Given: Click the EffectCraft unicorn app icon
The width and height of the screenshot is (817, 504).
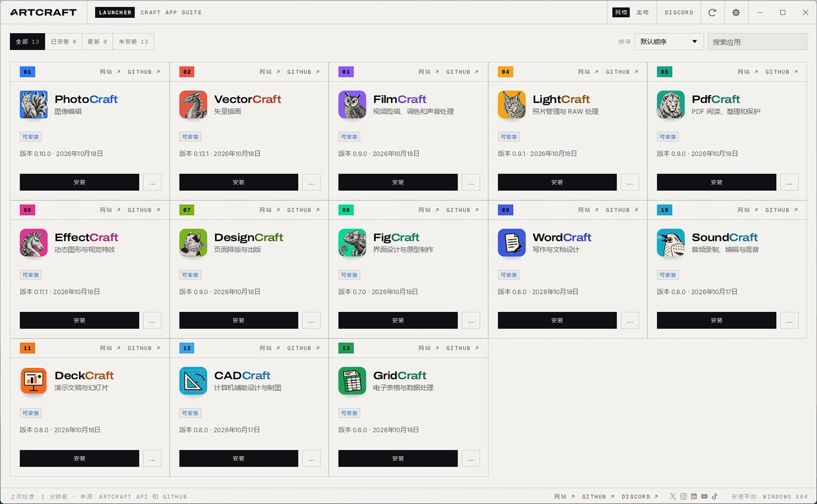Looking at the screenshot, I should 34,243.
